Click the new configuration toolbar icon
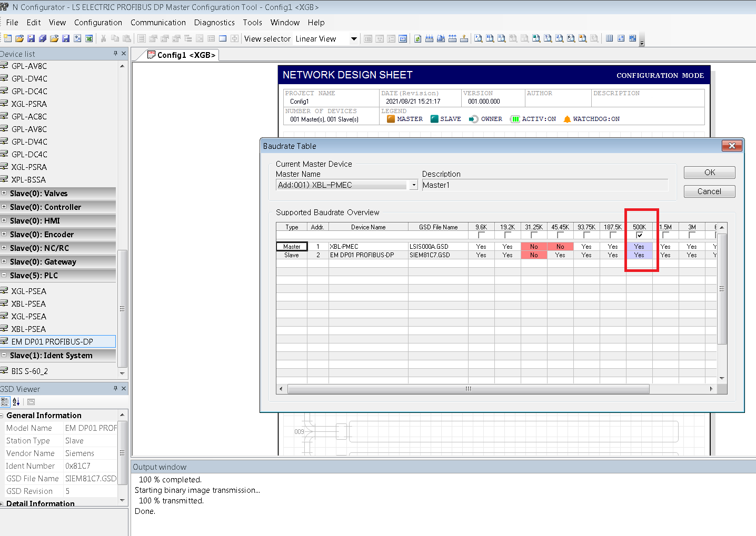756x536 pixels. click(8, 38)
